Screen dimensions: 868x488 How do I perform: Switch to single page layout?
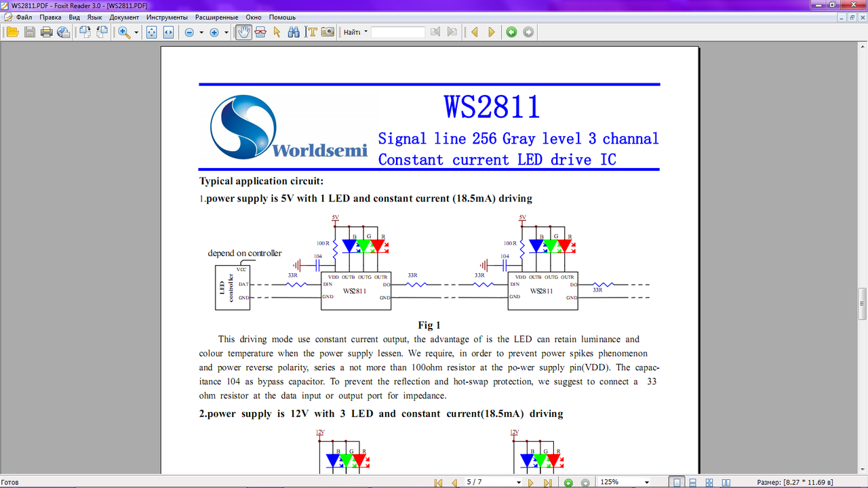(x=676, y=482)
